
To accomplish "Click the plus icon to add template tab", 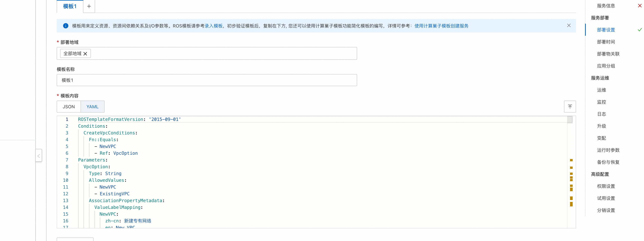I will click(x=89, y=6).
